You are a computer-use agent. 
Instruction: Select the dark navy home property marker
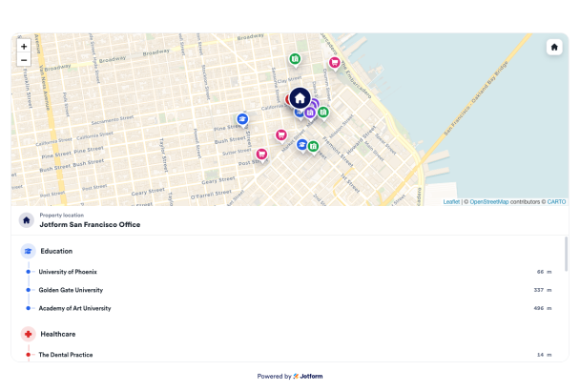(300, 98)
